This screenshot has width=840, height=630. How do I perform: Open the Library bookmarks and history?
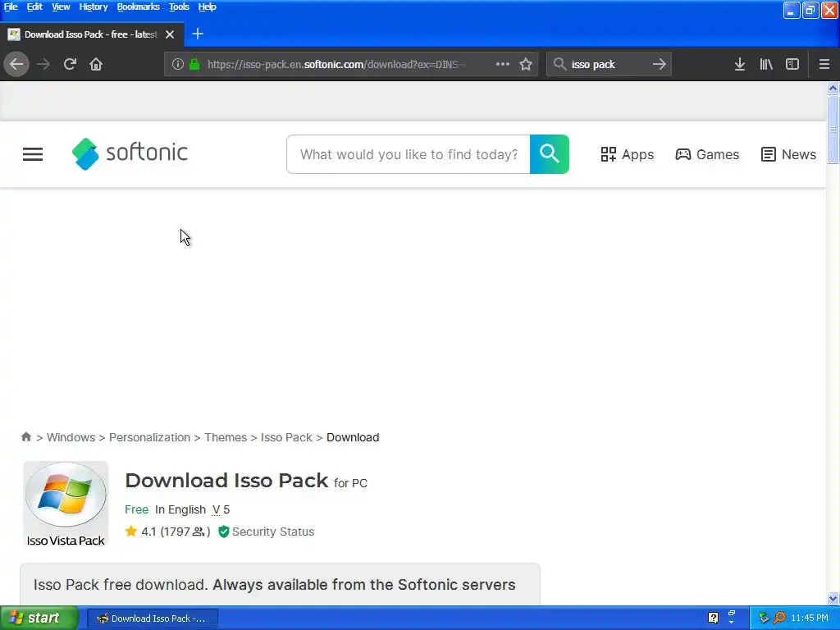(766, 64)
